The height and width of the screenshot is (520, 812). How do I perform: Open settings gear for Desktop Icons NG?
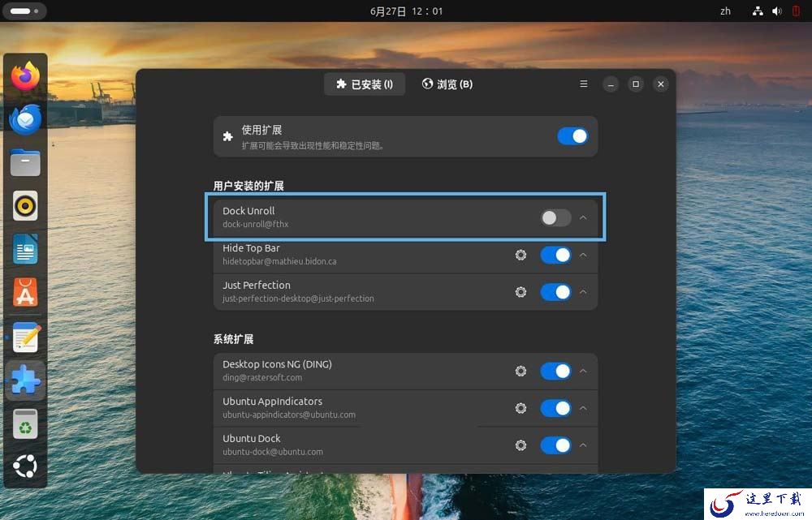(x=520, y=371)
